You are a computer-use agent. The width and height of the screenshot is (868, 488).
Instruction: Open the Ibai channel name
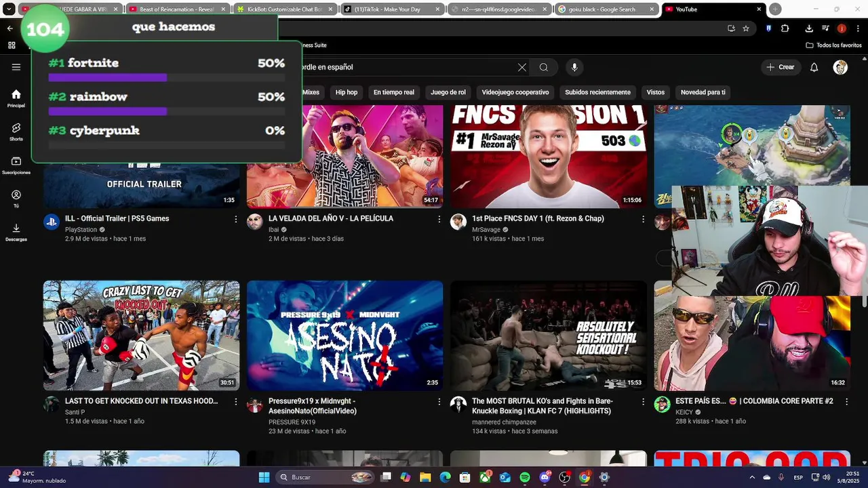point(273,230)
